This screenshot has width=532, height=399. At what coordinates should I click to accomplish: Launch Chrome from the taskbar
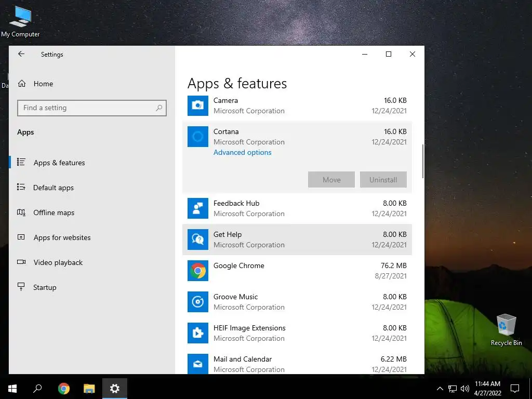coord(63,389)
